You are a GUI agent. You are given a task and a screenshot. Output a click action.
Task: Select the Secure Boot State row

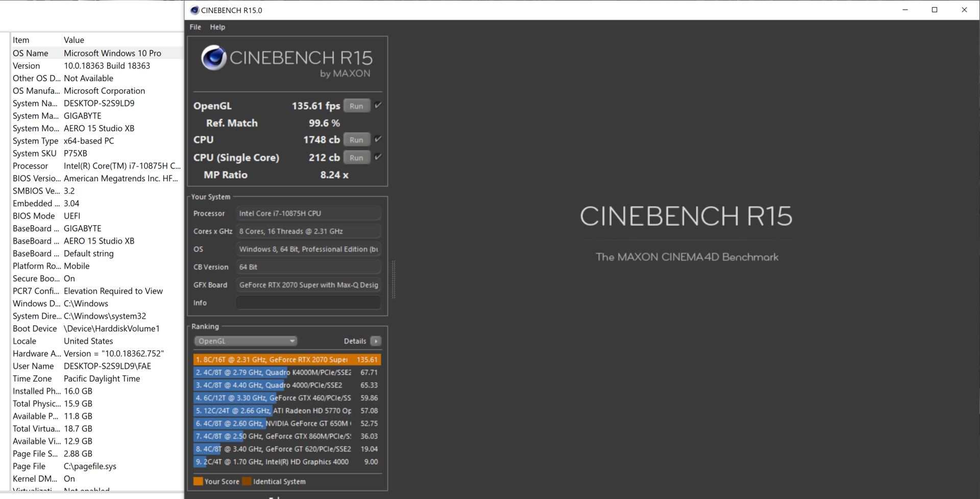point(97,278)
